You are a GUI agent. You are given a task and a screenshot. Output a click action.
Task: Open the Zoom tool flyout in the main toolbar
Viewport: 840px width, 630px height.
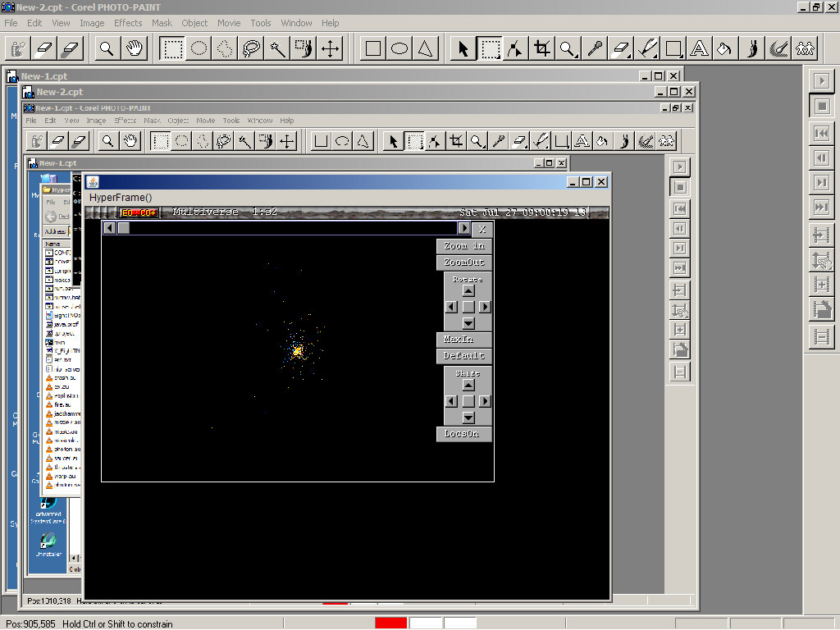pyautogui.click(x=568, y=48)
